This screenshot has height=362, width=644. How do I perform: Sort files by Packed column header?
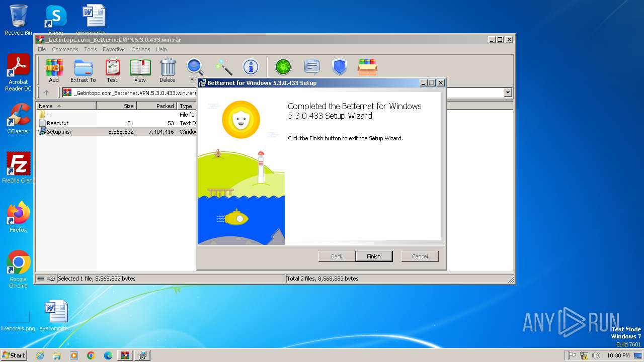pos(156,106)
